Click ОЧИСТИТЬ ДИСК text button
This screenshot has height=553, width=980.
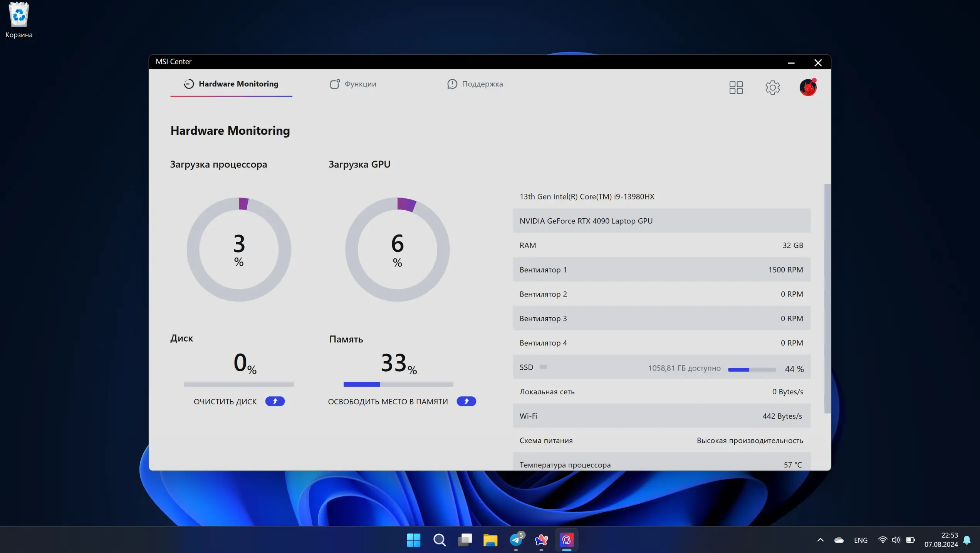click(x=225, y=402)
